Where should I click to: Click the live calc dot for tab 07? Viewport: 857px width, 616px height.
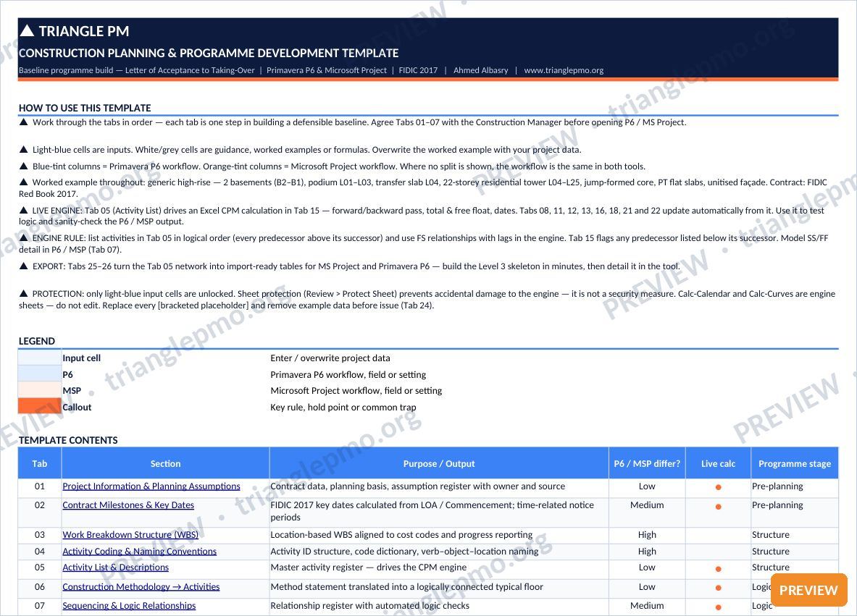pos(718,607)
